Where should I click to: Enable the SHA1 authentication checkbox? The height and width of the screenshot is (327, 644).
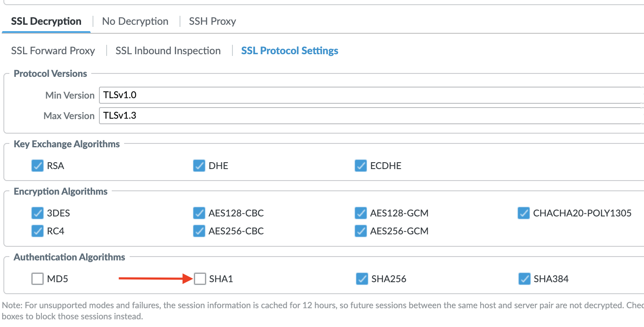pyautogui.click(x=200, y=279)
